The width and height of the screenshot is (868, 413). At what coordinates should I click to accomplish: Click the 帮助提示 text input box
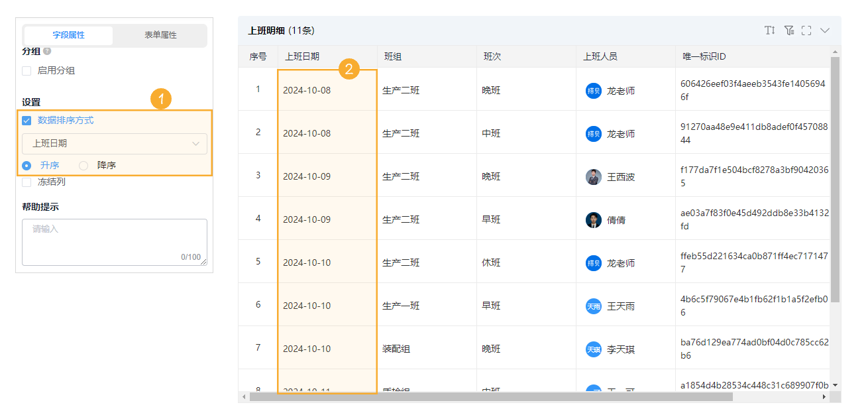[114, 242]
